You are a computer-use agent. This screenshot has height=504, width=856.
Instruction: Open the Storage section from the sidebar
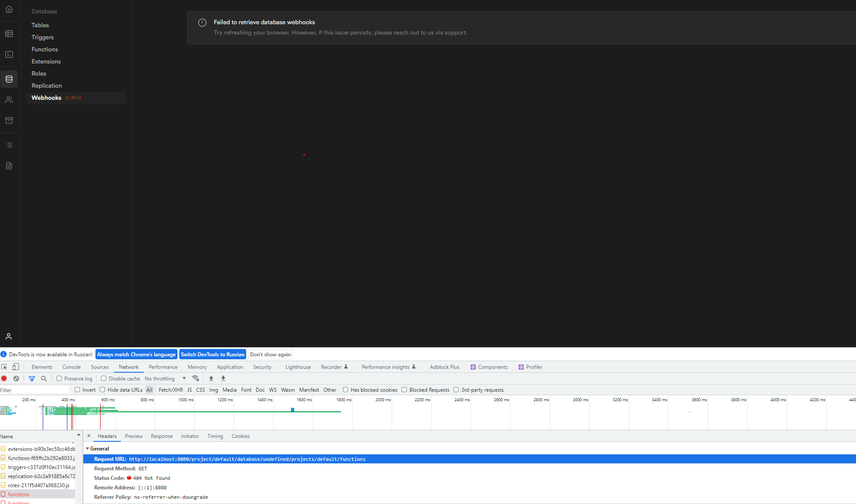point(9,120)
